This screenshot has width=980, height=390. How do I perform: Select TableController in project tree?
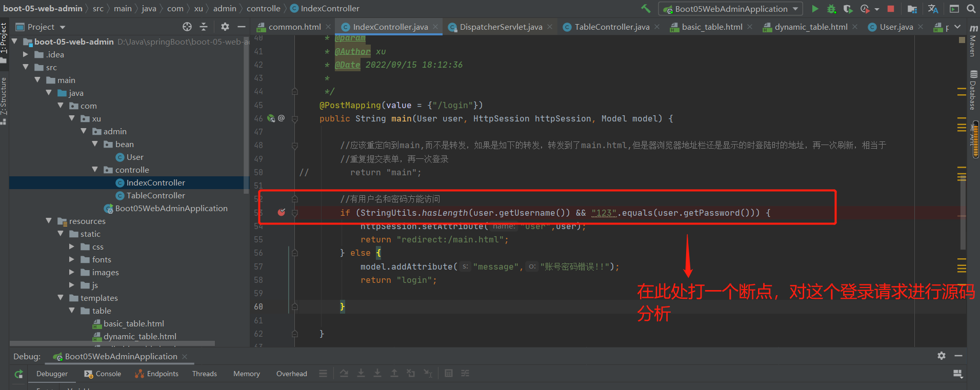[156, 195]
